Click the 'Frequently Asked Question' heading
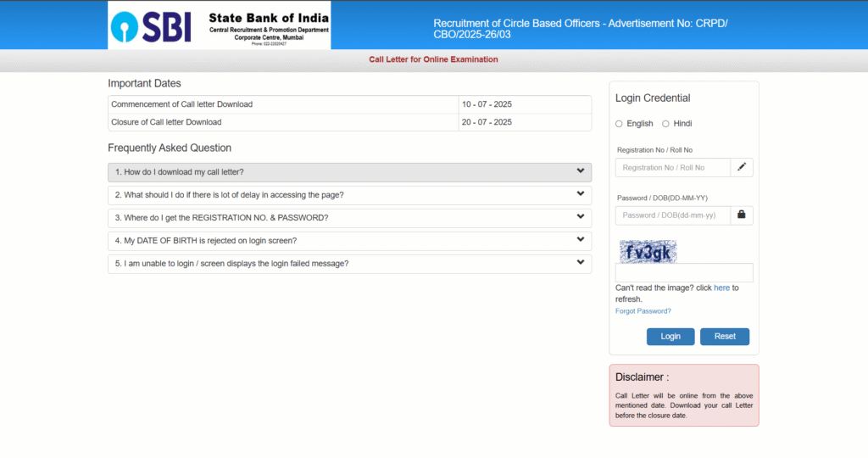Screen dimensions: 868x458 click(x=170, y=148)
